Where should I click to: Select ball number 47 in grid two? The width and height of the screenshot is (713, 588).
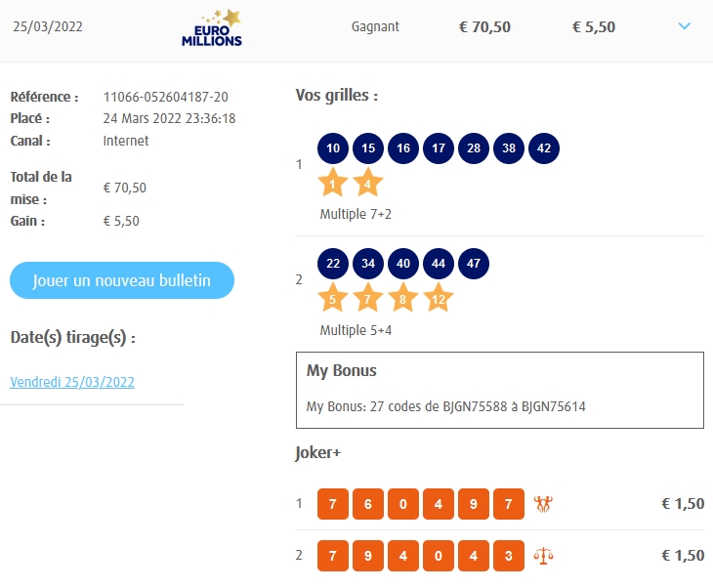click(474, 264)
